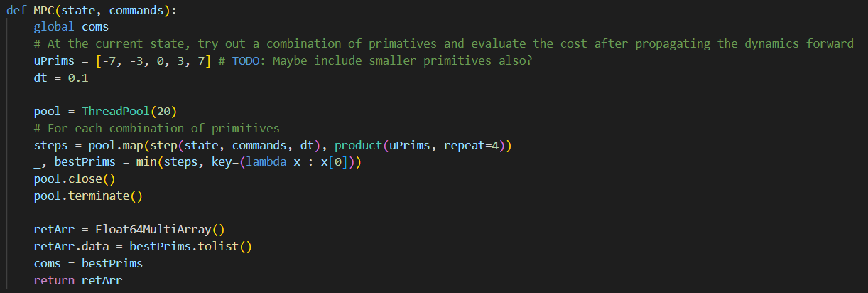Click the pool.close() line

[74, 179]
